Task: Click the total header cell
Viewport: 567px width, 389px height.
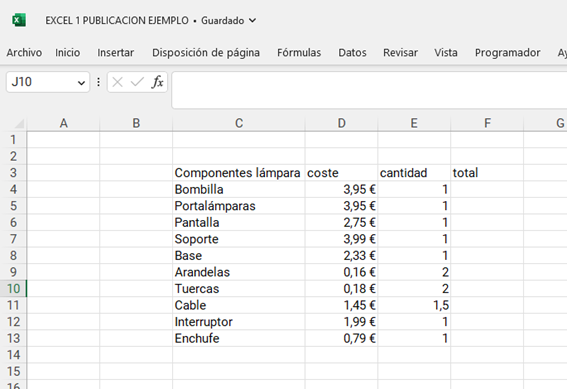Action: click(487, 173)
